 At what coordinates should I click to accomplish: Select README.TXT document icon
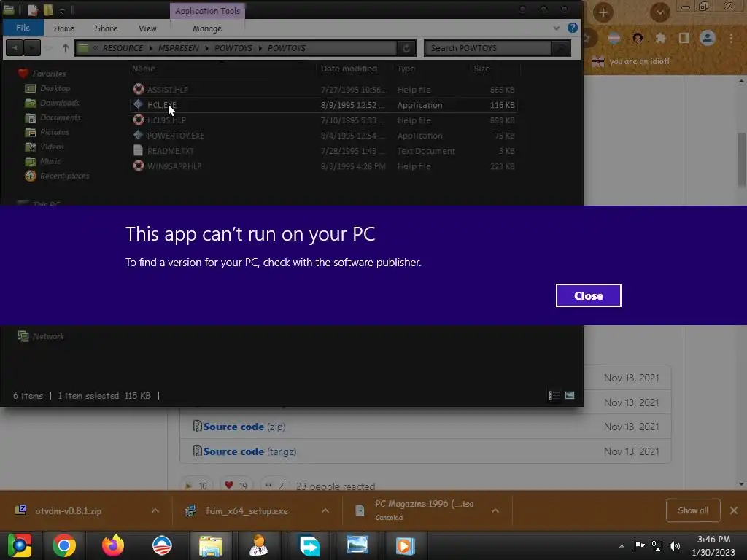(138, 150)
